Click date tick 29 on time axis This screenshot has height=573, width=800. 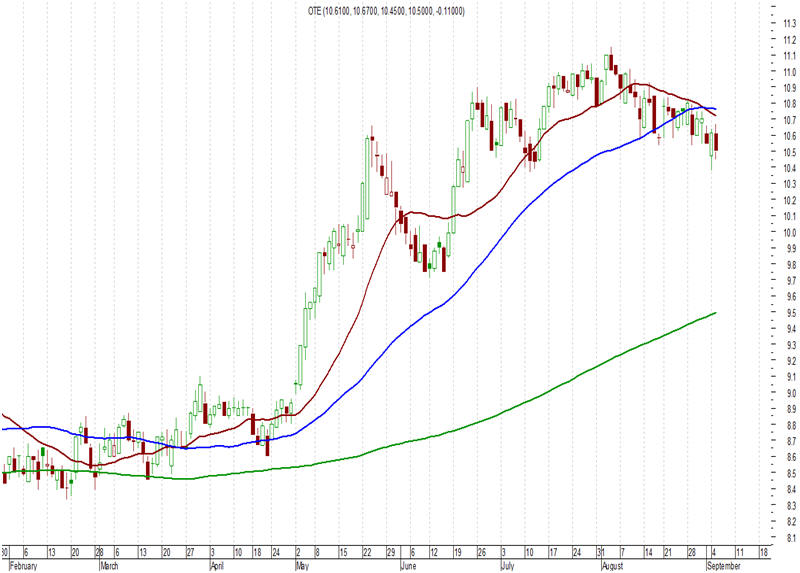[391, 553]
